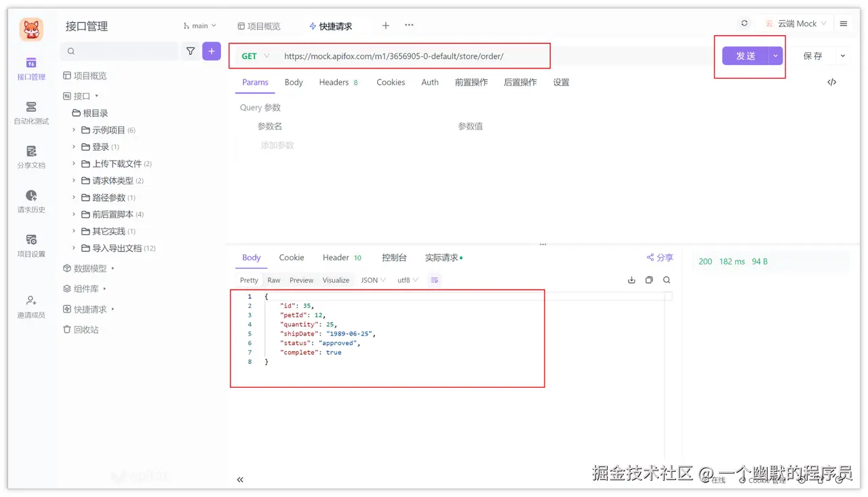868x497 pixels.
Task: Open the main branch dropdown
Action: (200, 26)
